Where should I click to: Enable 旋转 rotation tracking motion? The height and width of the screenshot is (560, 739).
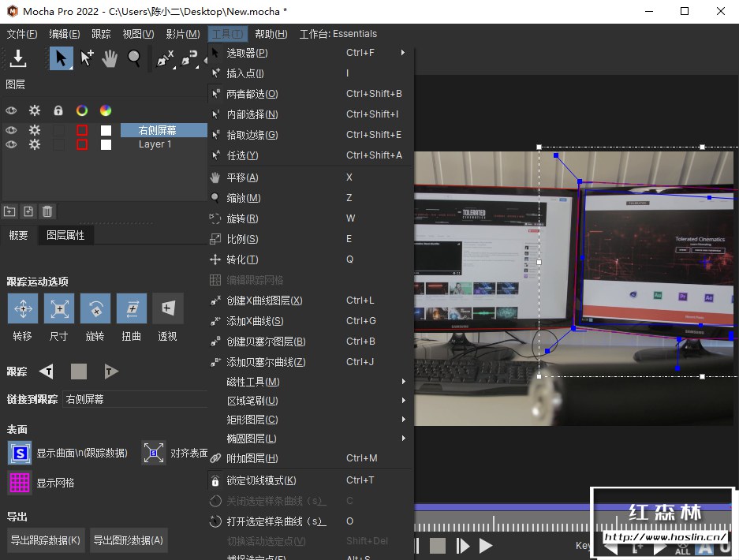pyautogui.click(x=95, y=308)
